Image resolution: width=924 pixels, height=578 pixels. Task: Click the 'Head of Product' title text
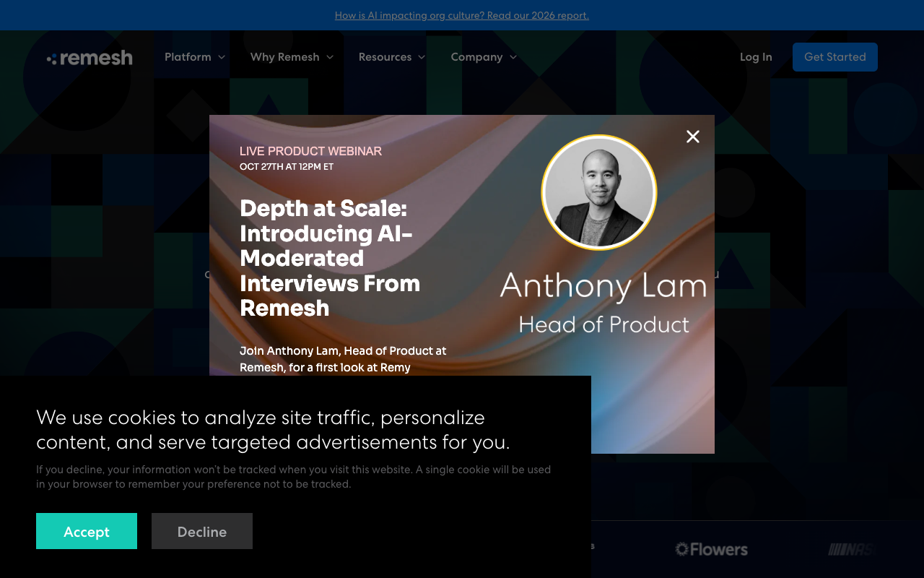tap(604, 324)
